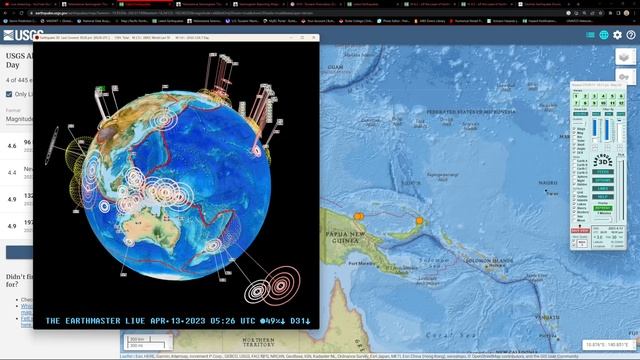
Task: Click the orange quake marker near north Papua New Guinea coast
Action: (x=358, y=216)
